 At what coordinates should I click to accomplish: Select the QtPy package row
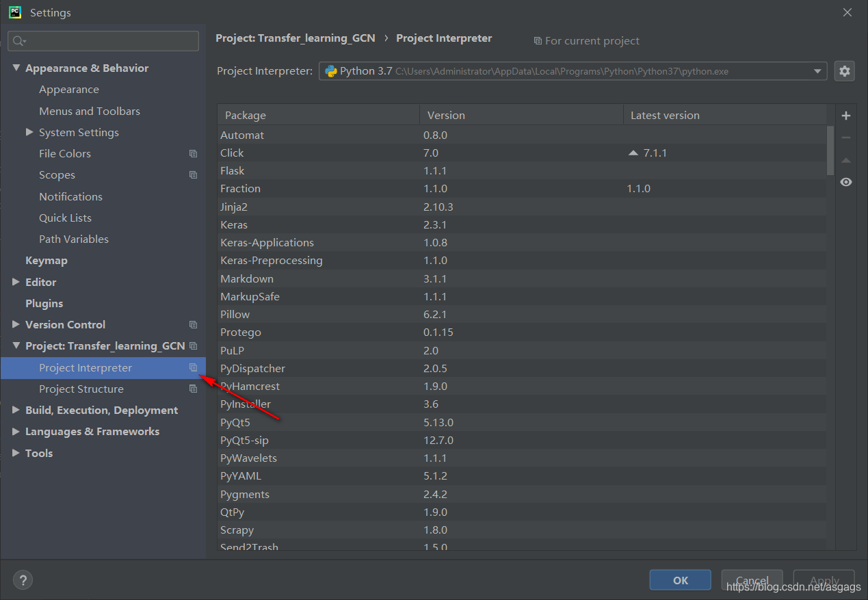(522, 512)
